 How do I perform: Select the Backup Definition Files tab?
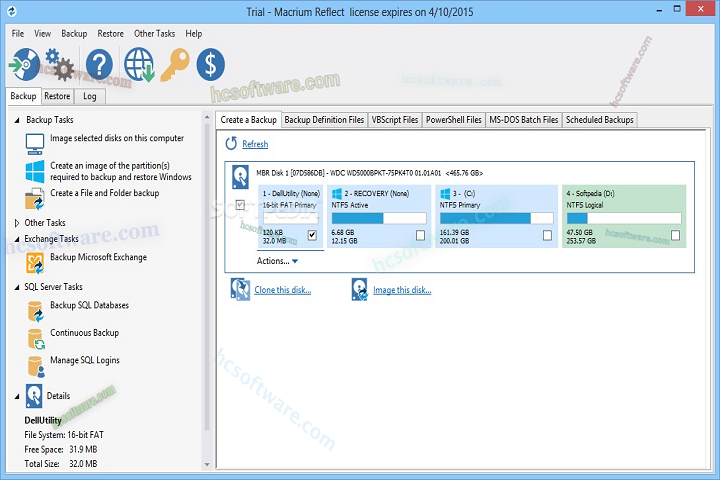324,120
